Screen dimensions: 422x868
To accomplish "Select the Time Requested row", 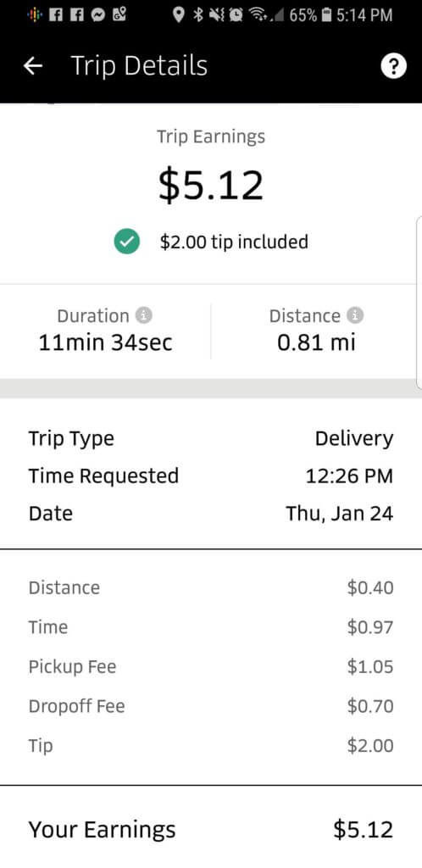I will pos(211,476).
